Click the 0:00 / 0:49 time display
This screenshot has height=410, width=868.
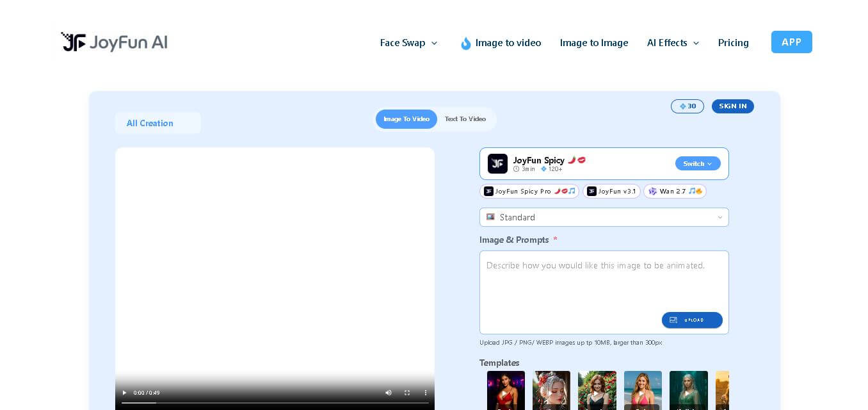point(147,393)
